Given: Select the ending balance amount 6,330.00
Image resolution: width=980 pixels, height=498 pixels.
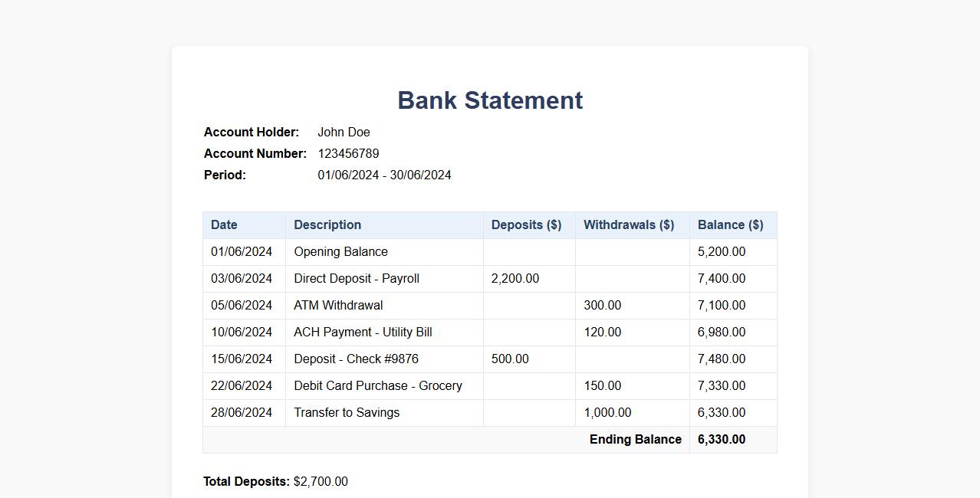Looking at the screenshot, I should pos(721,439).
